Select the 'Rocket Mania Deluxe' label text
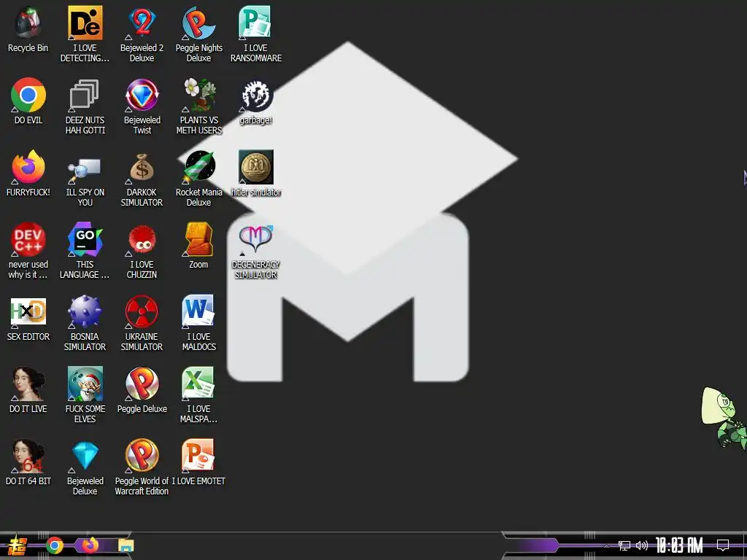The image size is (747, 560). (x=198, y=197)
